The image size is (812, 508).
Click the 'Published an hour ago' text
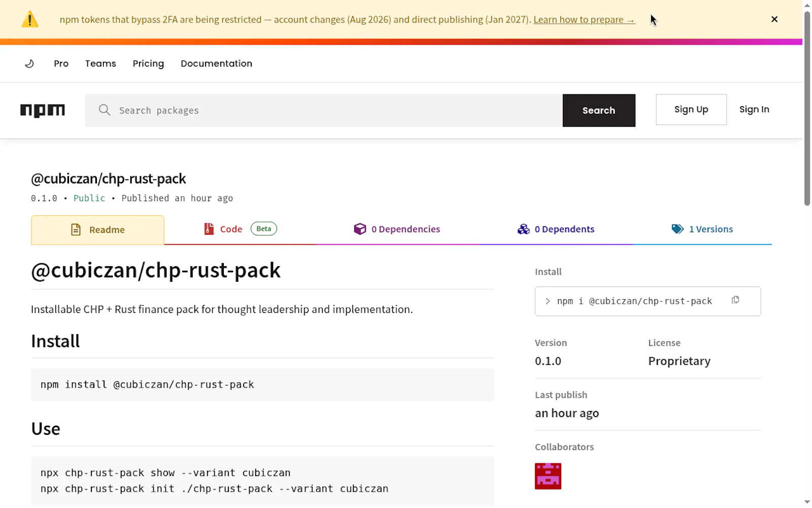click(177, 198)
